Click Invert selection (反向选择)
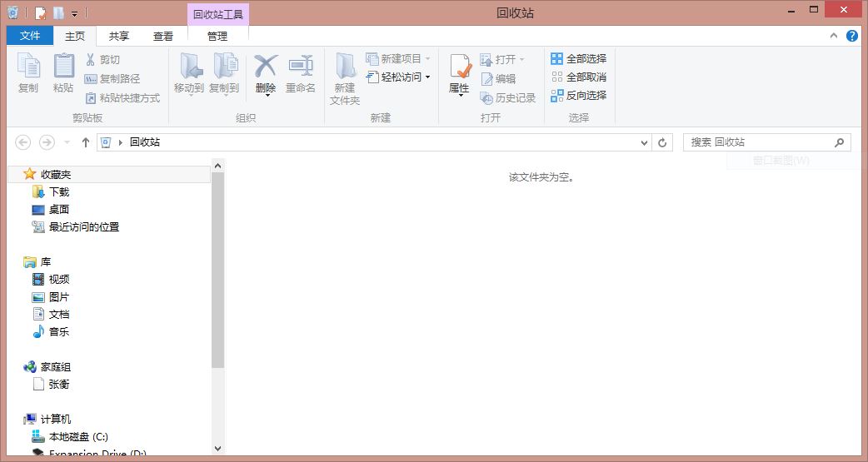This screenshot has width=868, height=462. tap(578, 95)
